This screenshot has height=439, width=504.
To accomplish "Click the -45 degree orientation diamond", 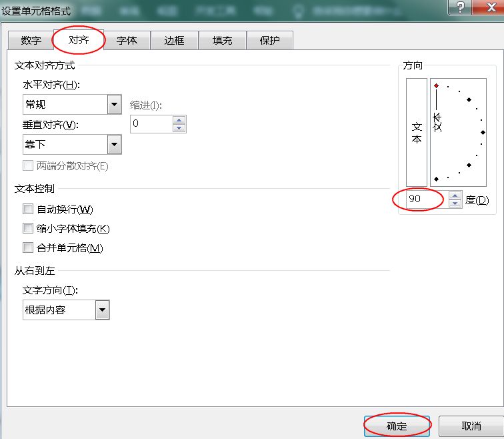I will [x=469, y=165].
